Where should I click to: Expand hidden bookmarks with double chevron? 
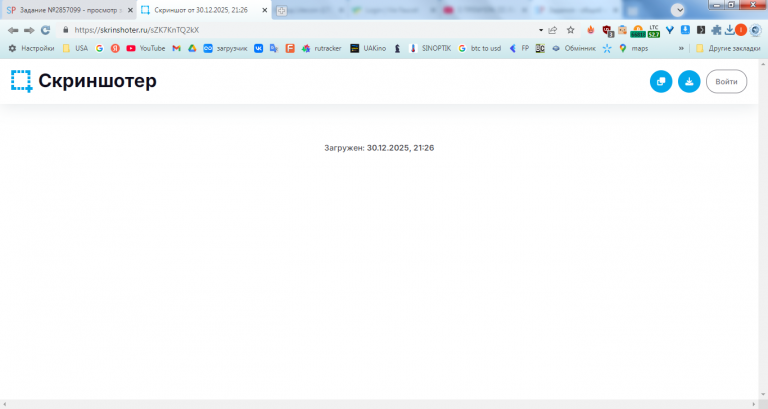coord(681,48)
